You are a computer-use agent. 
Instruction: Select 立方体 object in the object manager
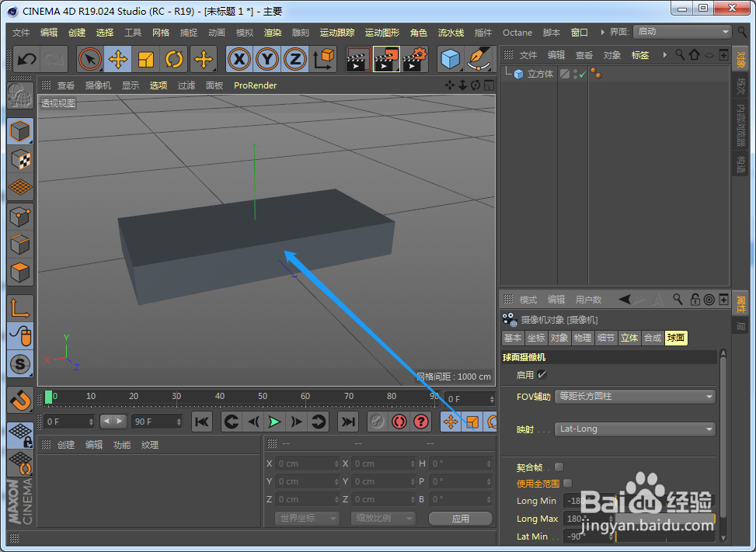(540, 74)
